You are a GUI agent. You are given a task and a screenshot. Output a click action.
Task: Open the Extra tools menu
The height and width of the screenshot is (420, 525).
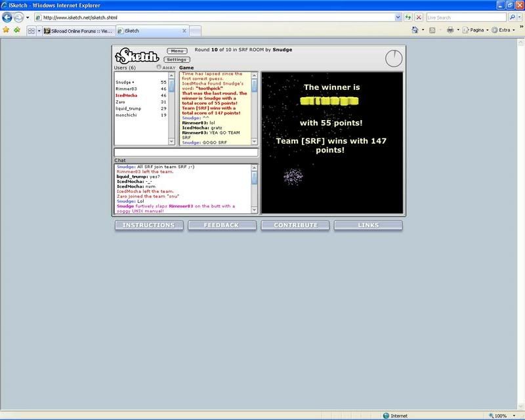503,30
